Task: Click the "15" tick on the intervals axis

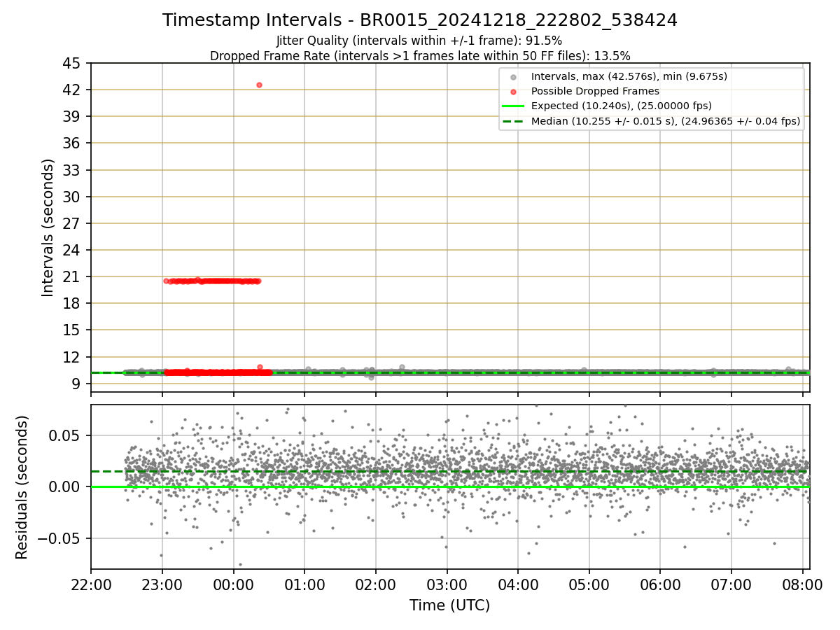Action: click(x=73, y=330)
